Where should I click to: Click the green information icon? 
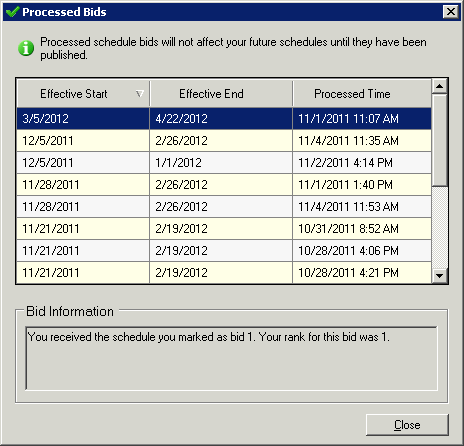pyautogui.click(x=26, y=48)
